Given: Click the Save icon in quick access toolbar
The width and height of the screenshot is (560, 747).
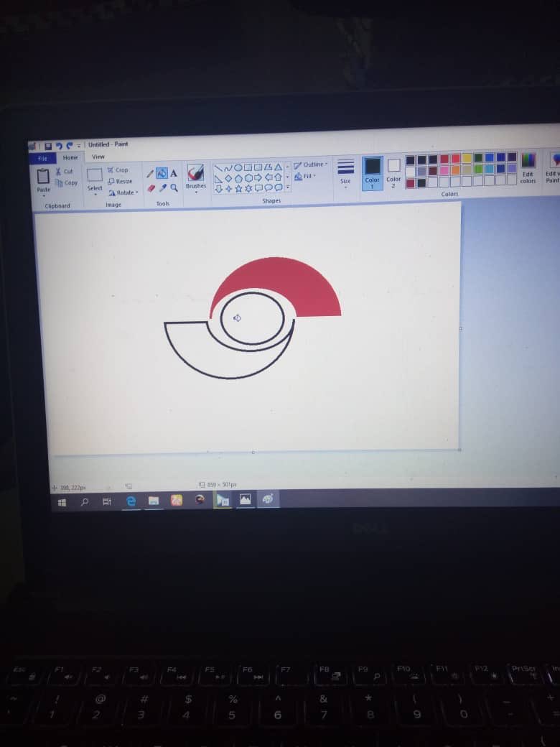Looking at the screenshot, I should click(x=48, y=146).
